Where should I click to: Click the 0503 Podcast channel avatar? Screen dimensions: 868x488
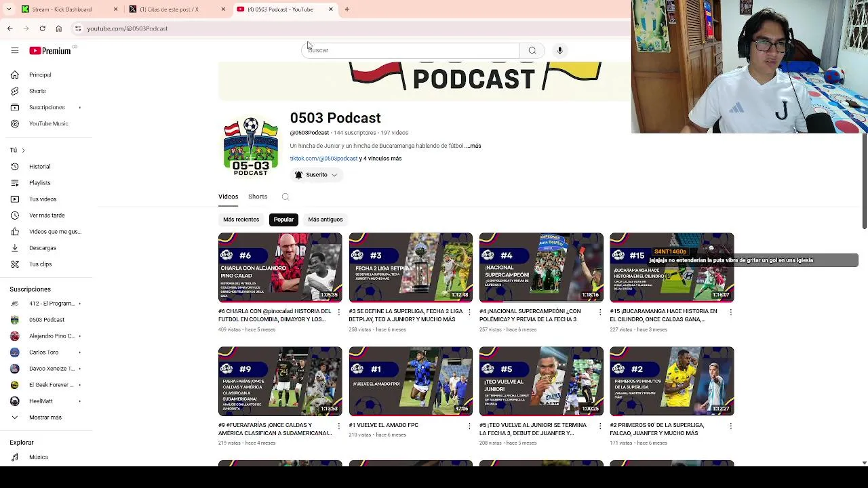click(x=251, y=146)
